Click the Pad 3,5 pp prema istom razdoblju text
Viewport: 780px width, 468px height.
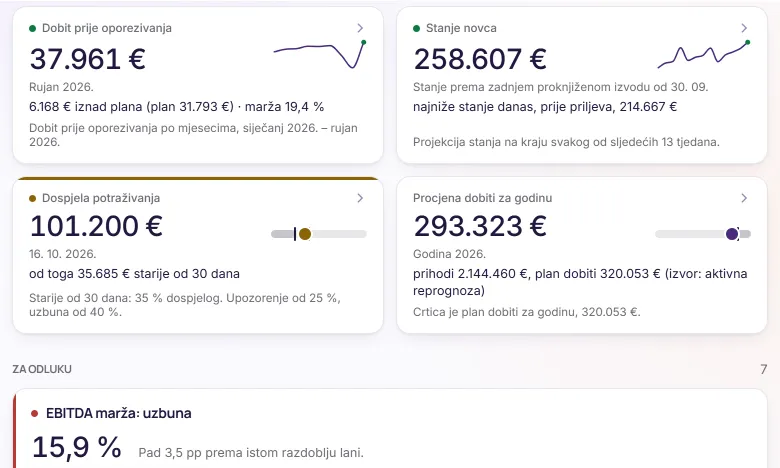(x=251, y=453)
